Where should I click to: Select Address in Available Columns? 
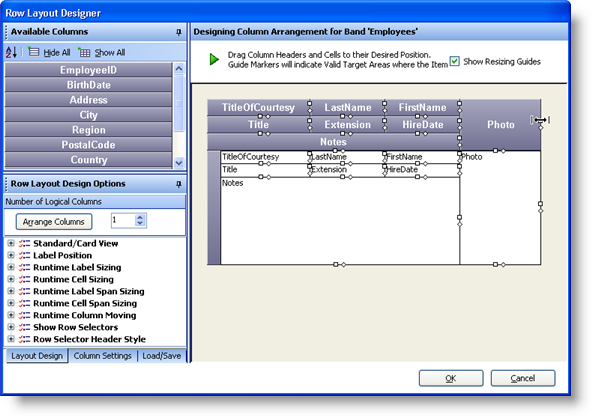coord(89,100)
